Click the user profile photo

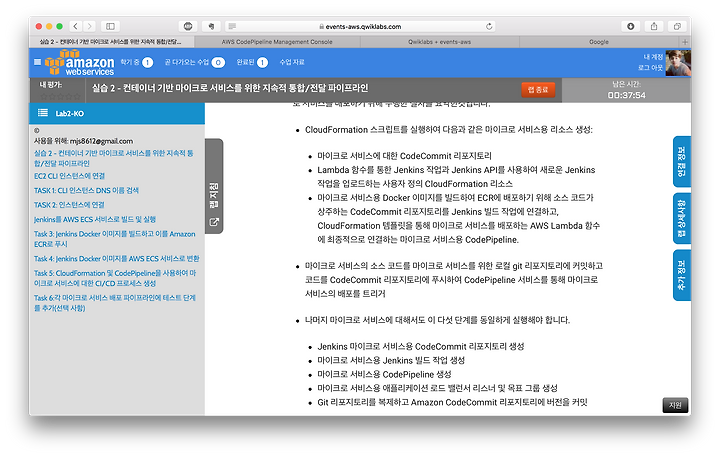pos(678,63)
